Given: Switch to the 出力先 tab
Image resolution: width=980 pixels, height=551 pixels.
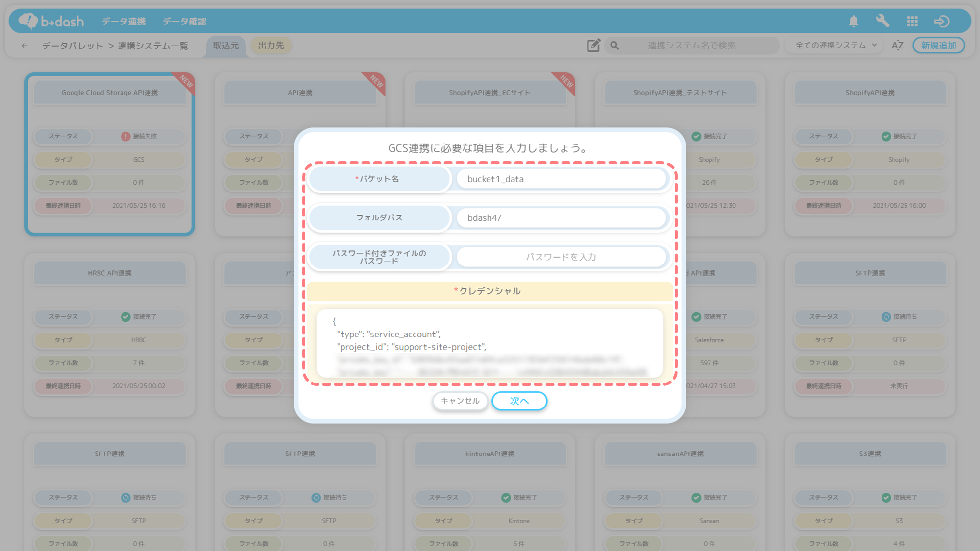Looking at the screenshot, I should pyautogui.click(x=271, y=45).
